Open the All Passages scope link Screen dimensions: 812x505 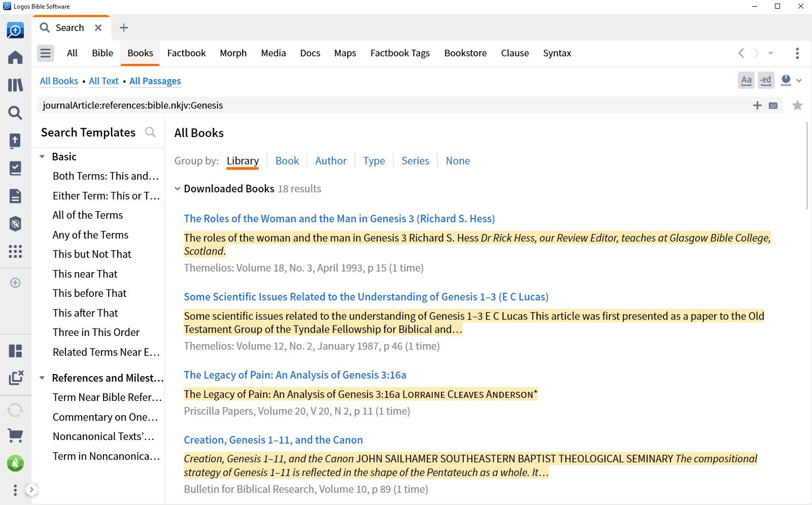(155, 81)
